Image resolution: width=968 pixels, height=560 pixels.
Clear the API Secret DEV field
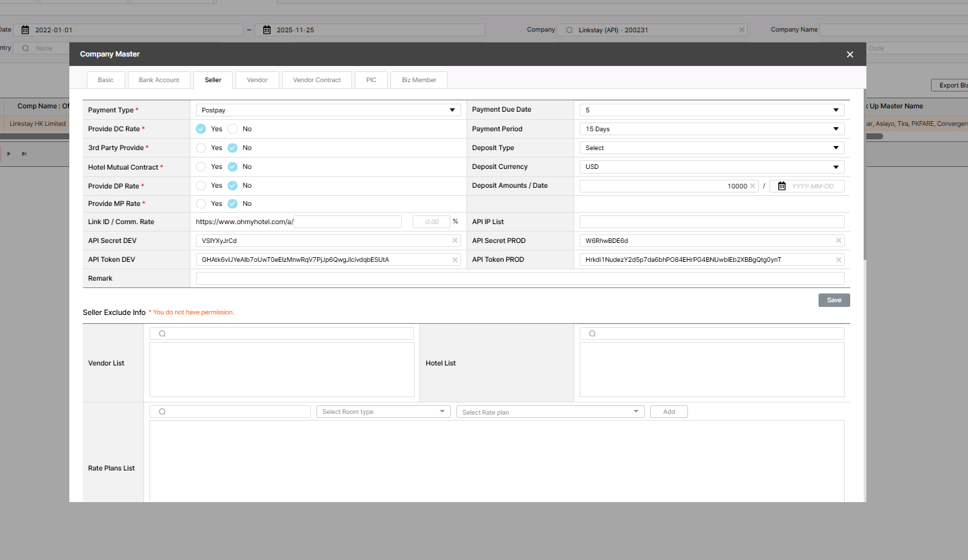455,240
